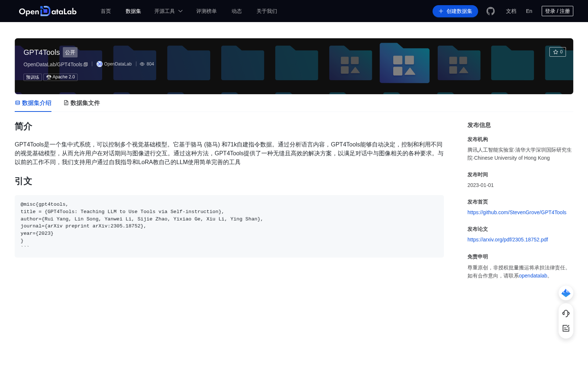Switch language to En
Image resolution: width=588 pixels, height=368 pixels.
pyautogui.click(x=529, y=11)
